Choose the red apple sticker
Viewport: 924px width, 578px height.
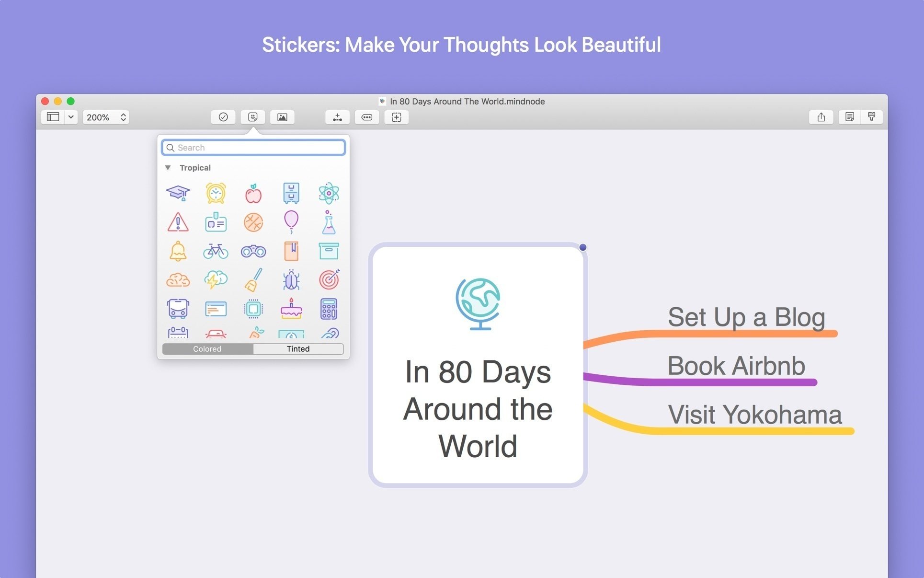tap(253, 193)
